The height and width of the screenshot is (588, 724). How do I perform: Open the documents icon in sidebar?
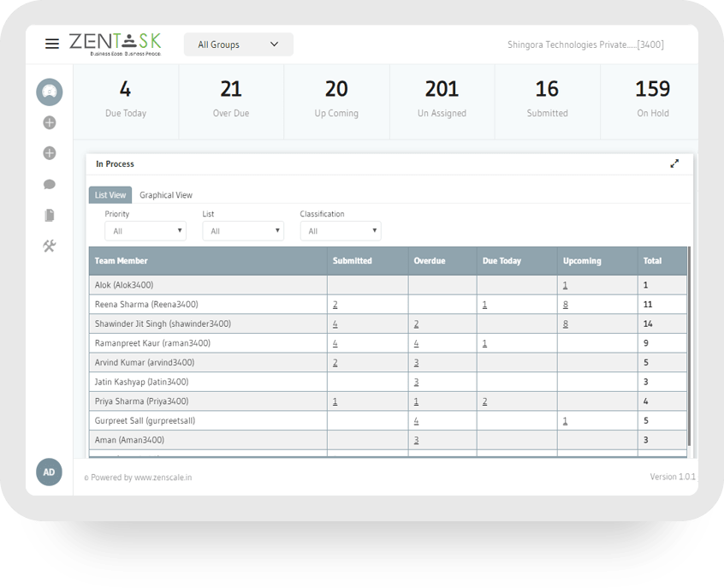click(49, 215)
